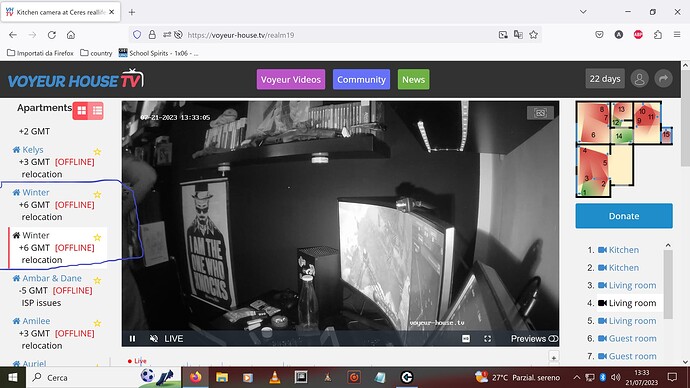This screenshot has height=388, width=690.
Task: Open Voyeur Videos page
Action: pyautogui.click(x=291, y=80)
